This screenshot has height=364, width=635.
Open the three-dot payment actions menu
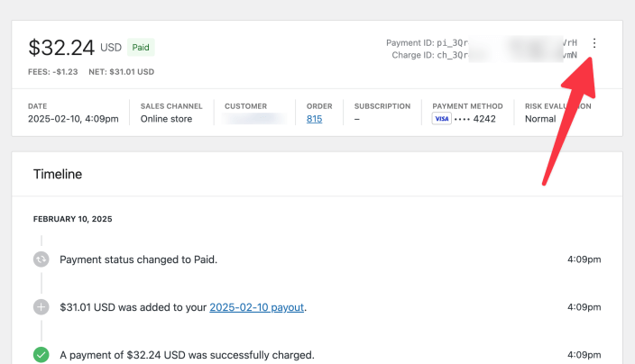(x=594, y=43)
